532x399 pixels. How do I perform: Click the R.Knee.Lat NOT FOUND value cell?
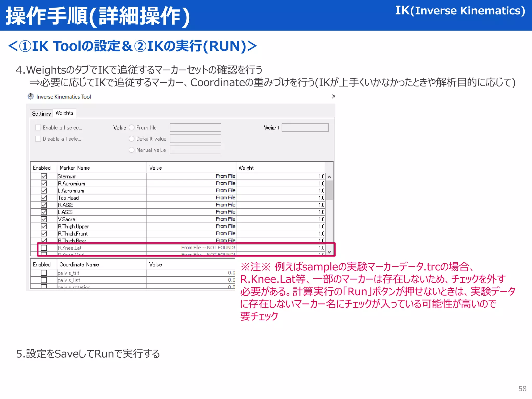(191, 248)
